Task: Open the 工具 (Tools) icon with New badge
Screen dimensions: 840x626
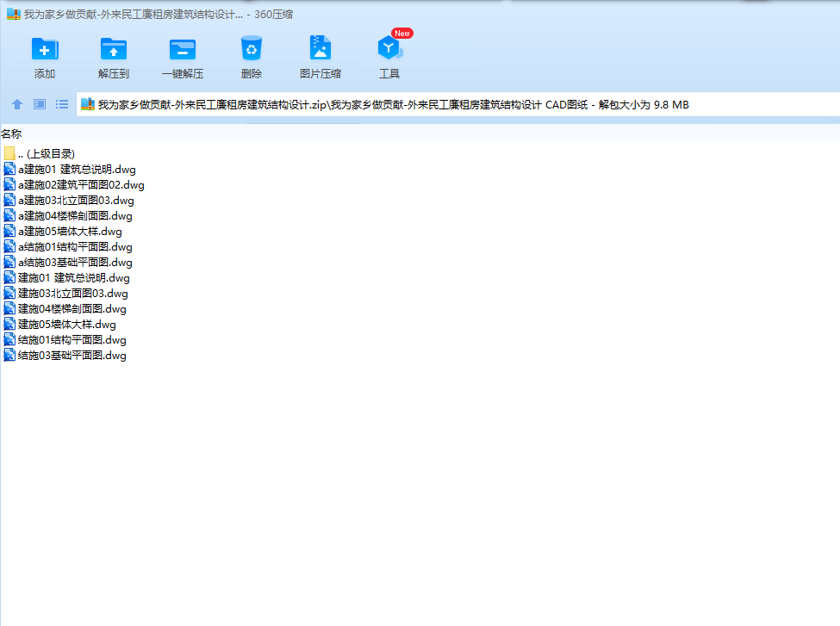Action: tap(389, 48)
